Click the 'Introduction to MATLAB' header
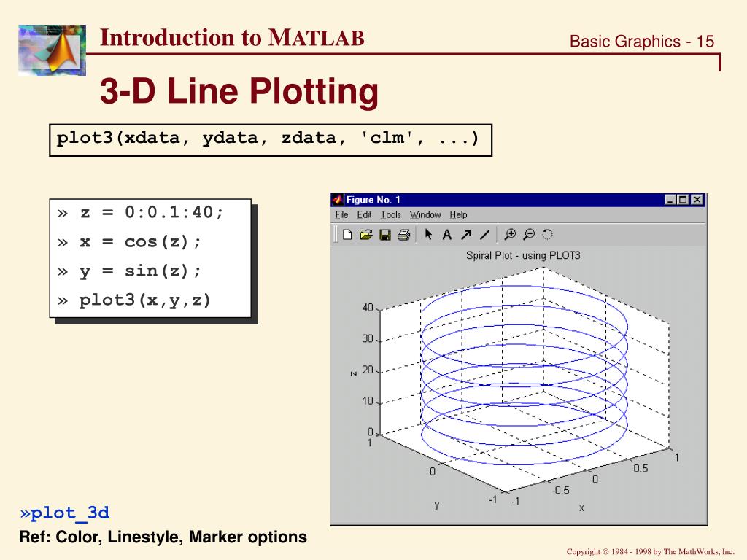This screenshot has height=560, width=747. 232,38
